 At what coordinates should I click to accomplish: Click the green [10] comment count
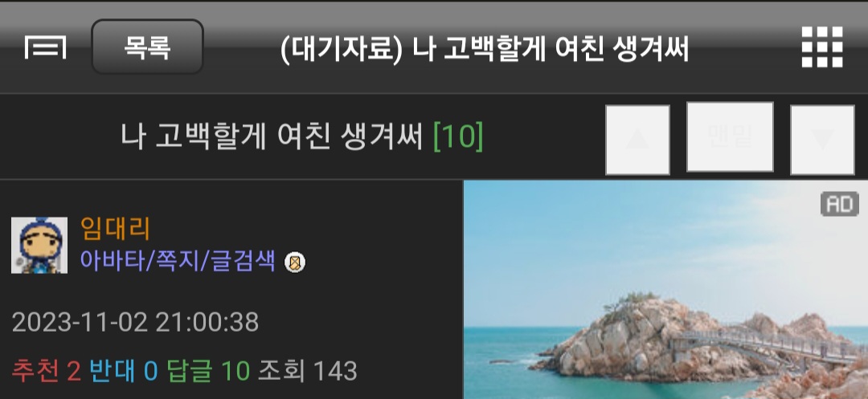[458, 136]
